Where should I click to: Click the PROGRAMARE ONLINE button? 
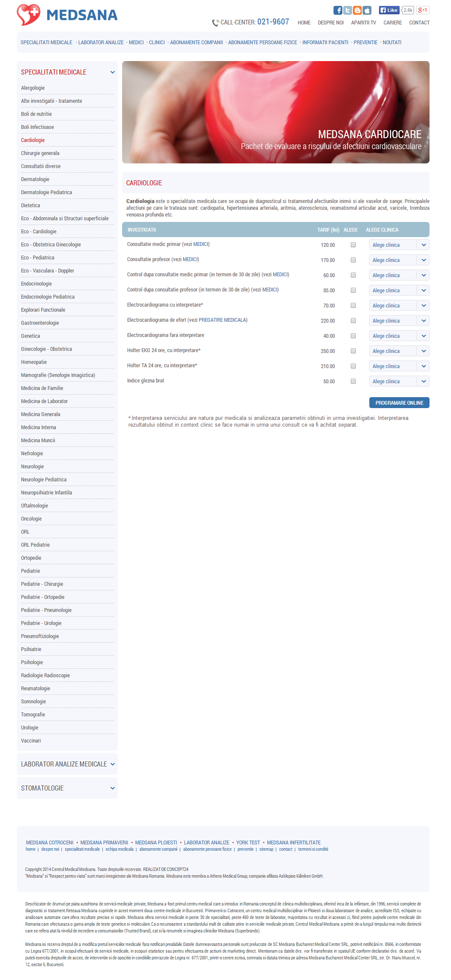(399, 403)
